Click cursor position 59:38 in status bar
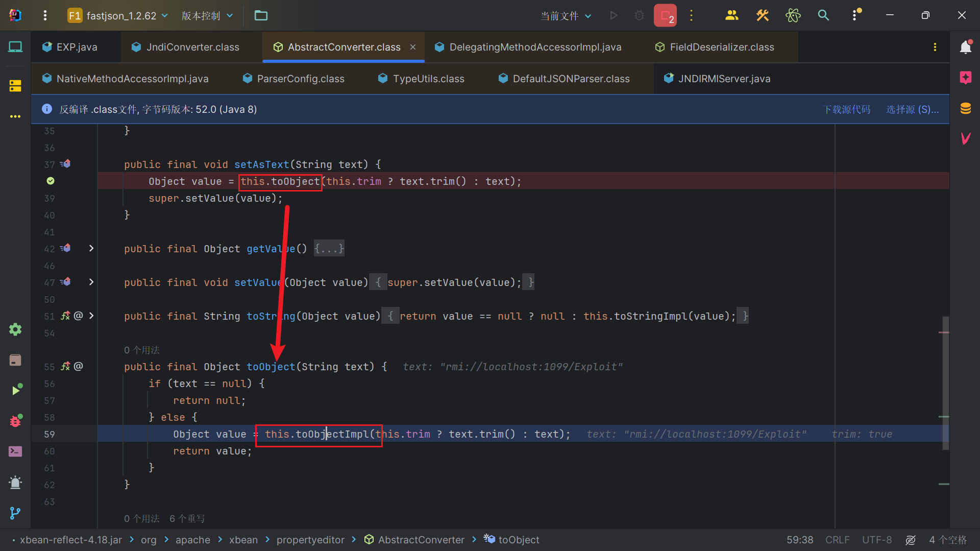This screenshot has width=980, height=551. point(799,540)
